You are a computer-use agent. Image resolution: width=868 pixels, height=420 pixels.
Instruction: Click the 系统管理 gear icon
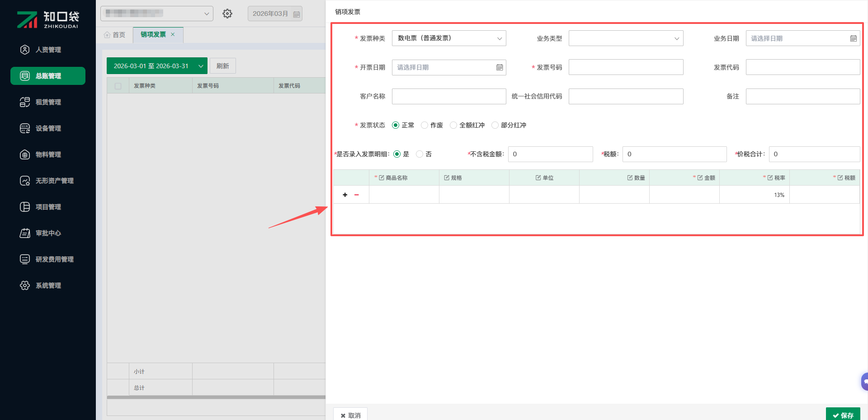25,285
